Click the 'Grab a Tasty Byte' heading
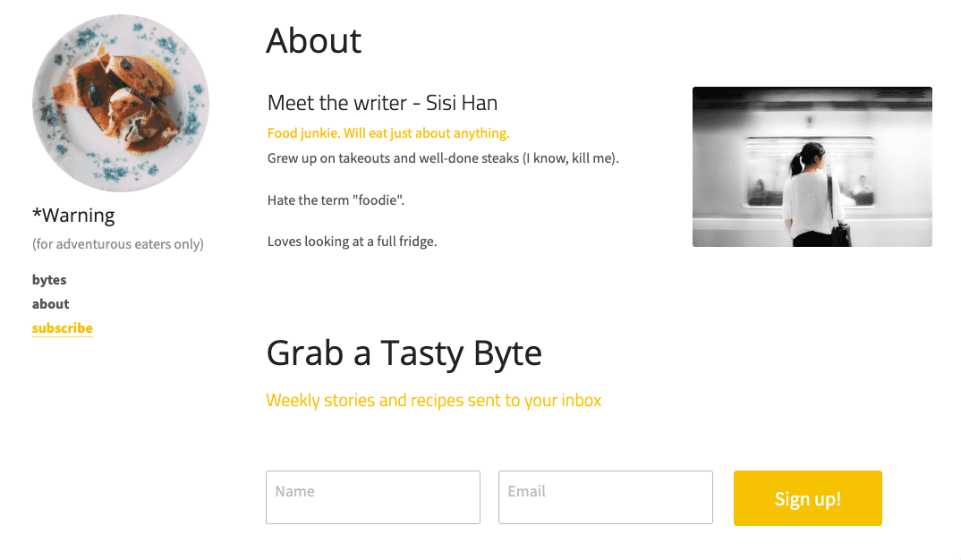Screen dimensions: 961x560 coord(404,353)
